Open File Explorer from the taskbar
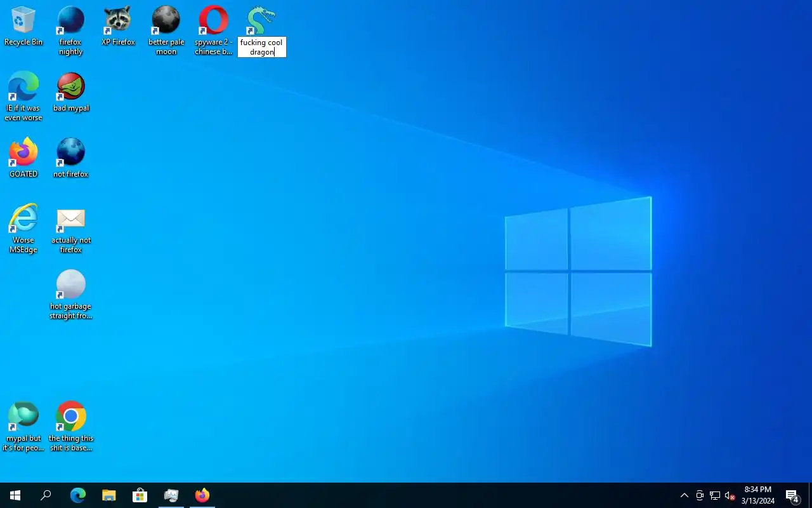The image size is (812, 508). pos(109,495)
